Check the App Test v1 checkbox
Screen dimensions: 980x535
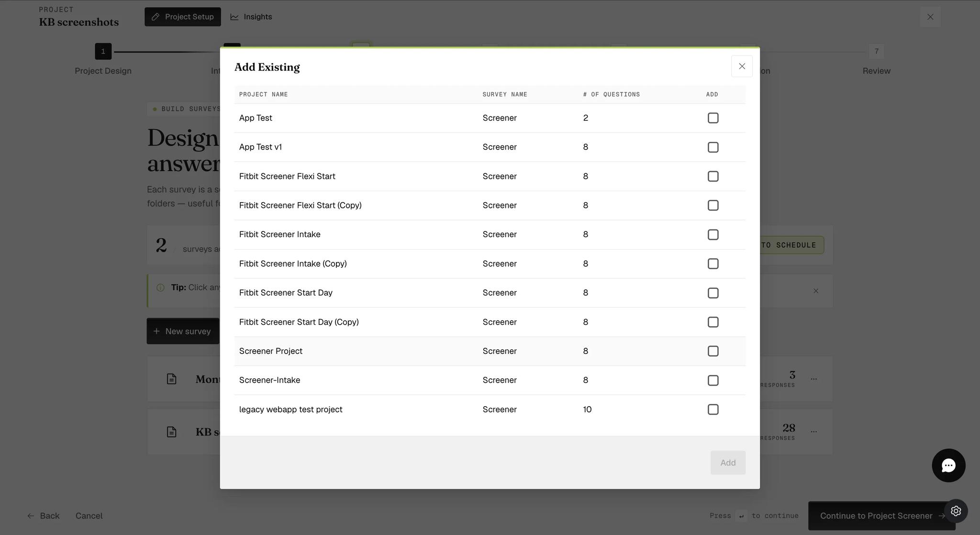713,147
